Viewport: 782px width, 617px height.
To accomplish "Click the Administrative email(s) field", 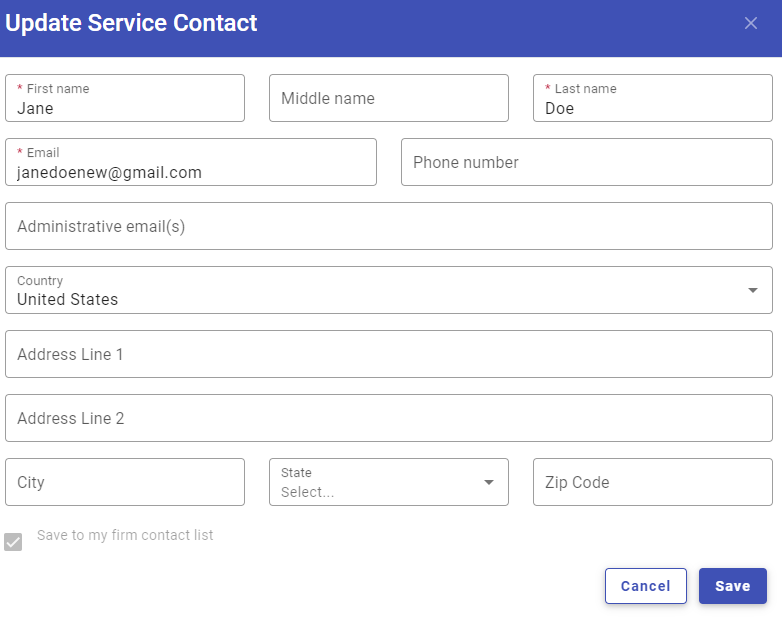I will pyautogui.click(x=389, y=226).
